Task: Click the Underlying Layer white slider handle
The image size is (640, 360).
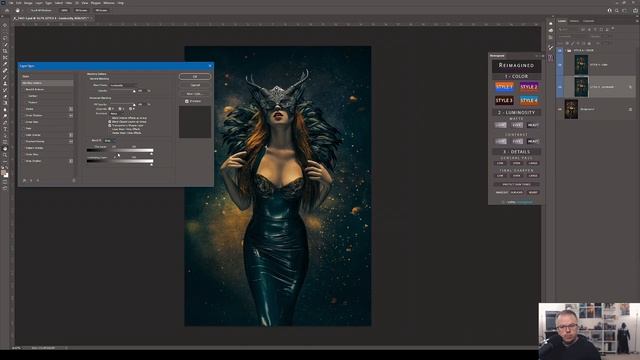Action: click(152, 164)
